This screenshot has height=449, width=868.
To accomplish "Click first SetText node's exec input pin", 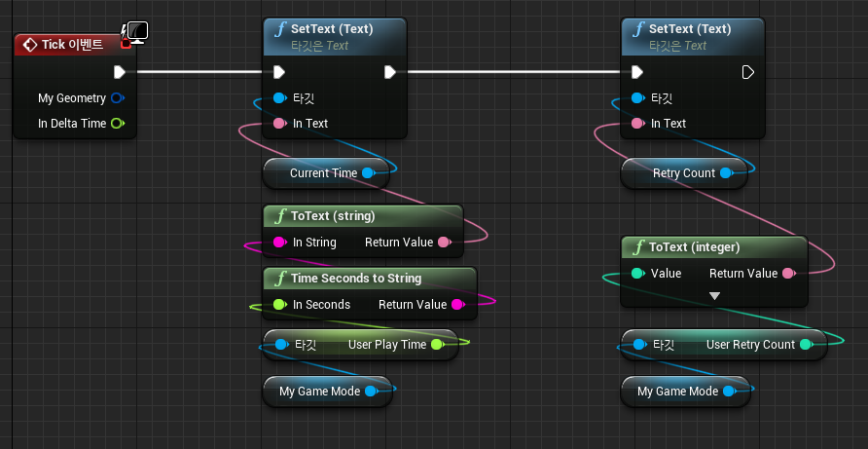I will [279, 72].
